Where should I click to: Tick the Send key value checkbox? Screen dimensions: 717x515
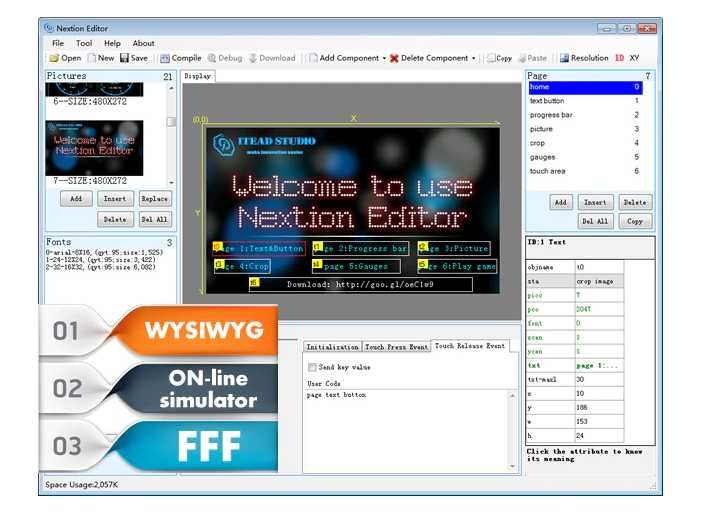312,367
